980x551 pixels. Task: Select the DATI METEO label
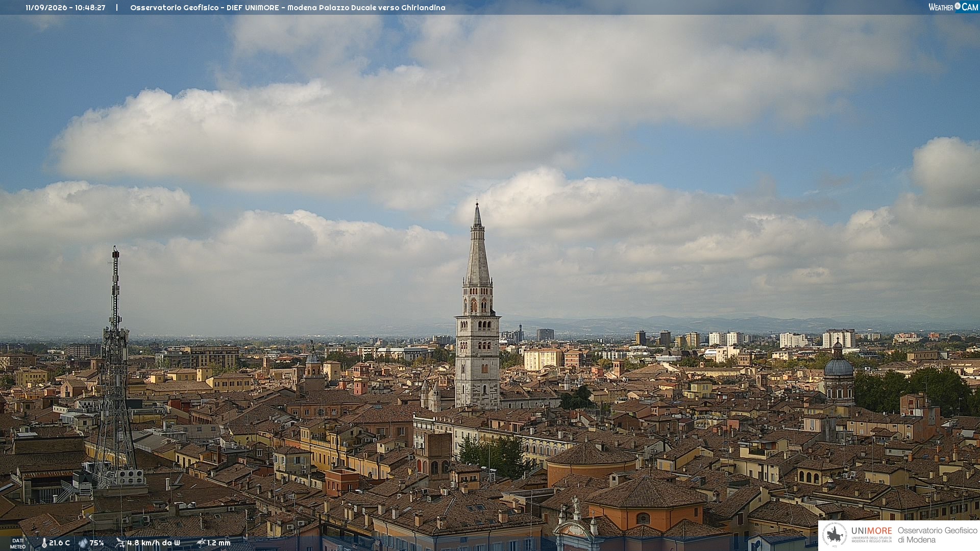(x=18, y=543)
